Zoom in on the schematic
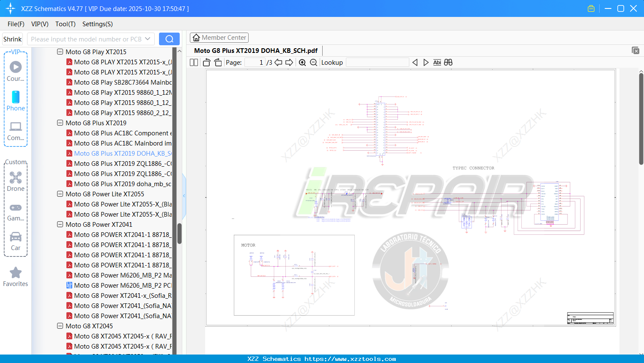 point(302,63)
